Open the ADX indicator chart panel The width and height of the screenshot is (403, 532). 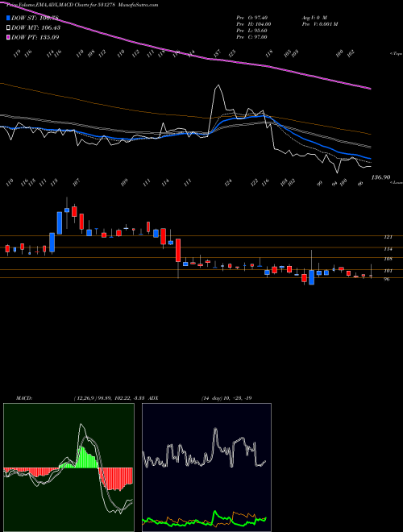pyautogui.click(x=206, y=468)
